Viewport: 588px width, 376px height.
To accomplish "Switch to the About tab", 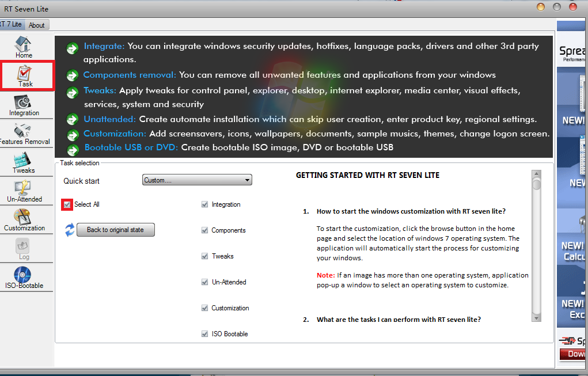I will [37, 25].
